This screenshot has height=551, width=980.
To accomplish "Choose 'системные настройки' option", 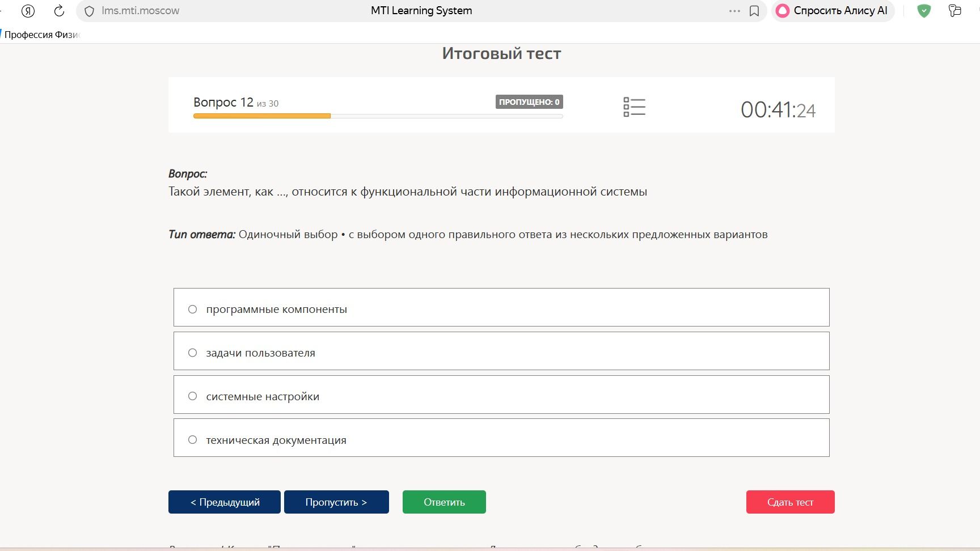I will (501, 395).
